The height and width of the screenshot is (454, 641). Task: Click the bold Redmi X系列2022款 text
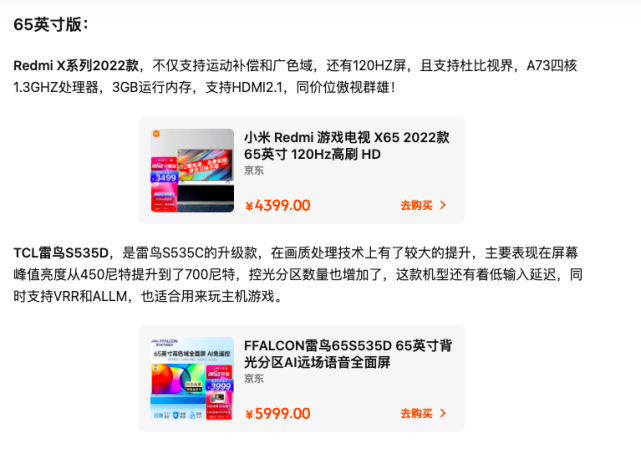[x=76, y=65]
